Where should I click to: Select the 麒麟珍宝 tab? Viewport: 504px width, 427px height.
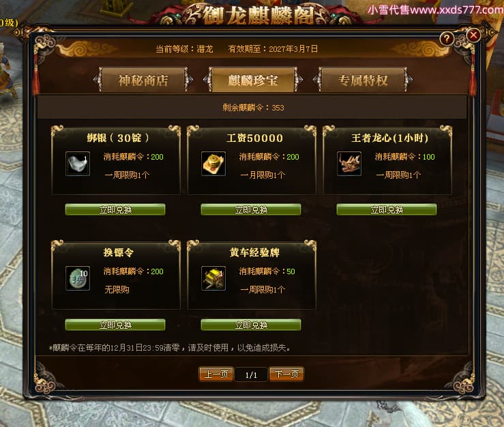tap(253, 80)
